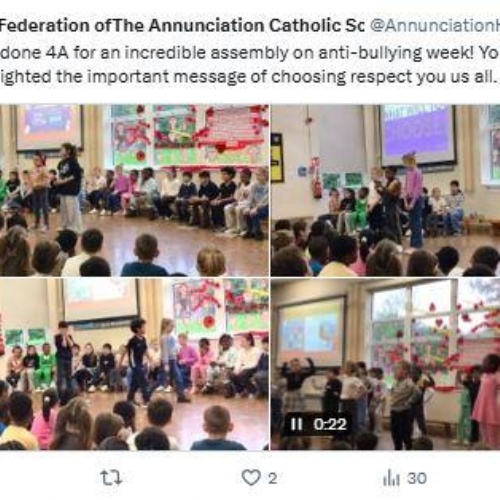Image resolution: width=500 pixels, height=500 pixels.
Task: Click the tweet line about choosing respect
Action: click(250, 77)
